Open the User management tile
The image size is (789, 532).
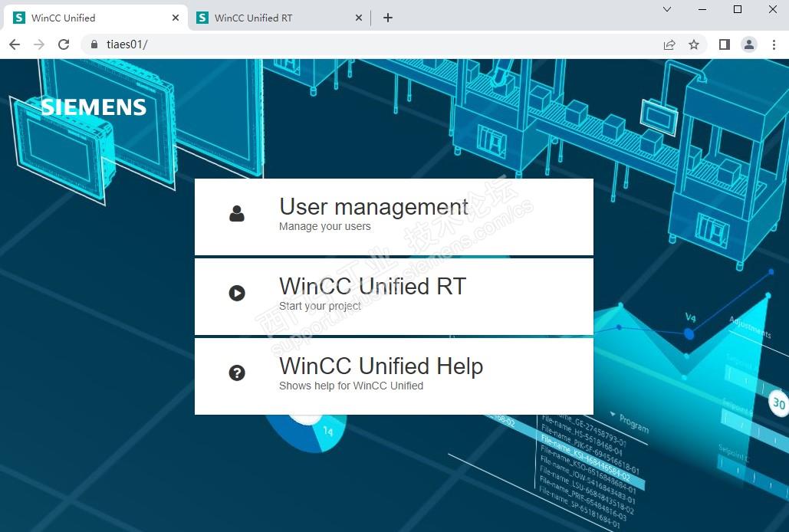[394, 217]
